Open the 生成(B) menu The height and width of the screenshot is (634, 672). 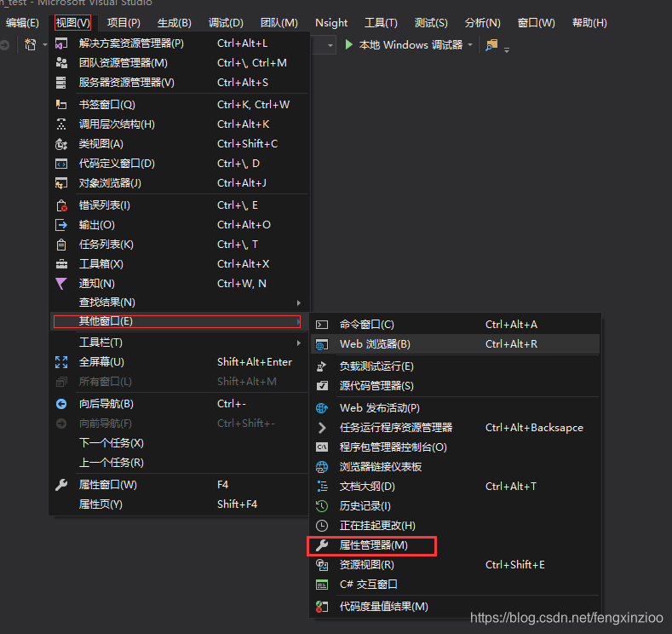[175, 23]
